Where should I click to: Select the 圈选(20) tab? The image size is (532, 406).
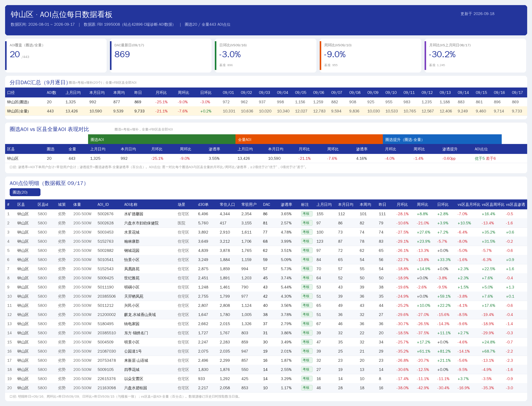point(25,192)
